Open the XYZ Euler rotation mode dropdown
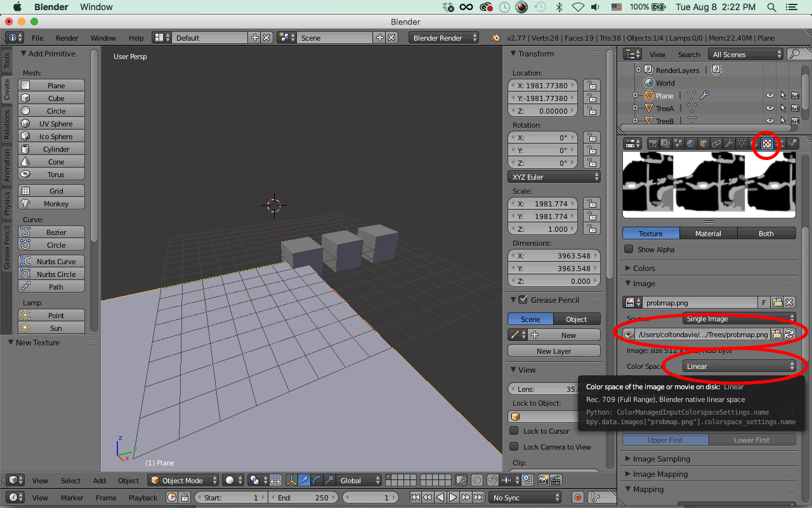 pyautogui.click(x=554, y=177)
